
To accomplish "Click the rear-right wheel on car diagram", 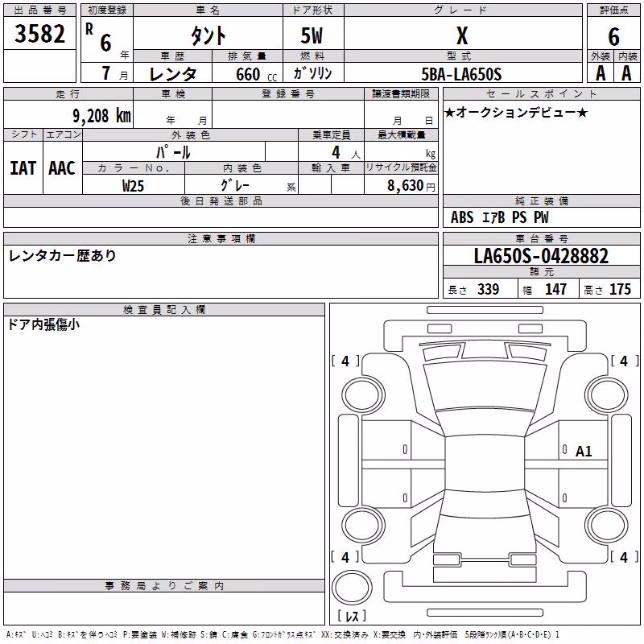I will (x=607, y=526).
